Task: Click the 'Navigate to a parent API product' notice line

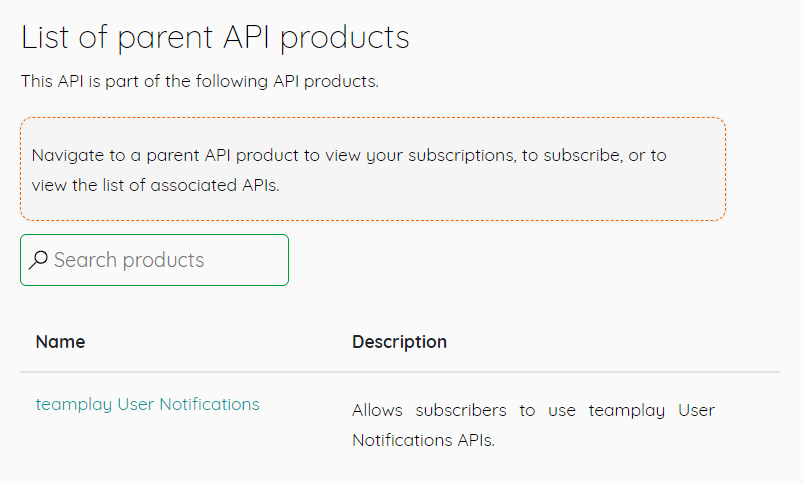Action: coord(349,155)
